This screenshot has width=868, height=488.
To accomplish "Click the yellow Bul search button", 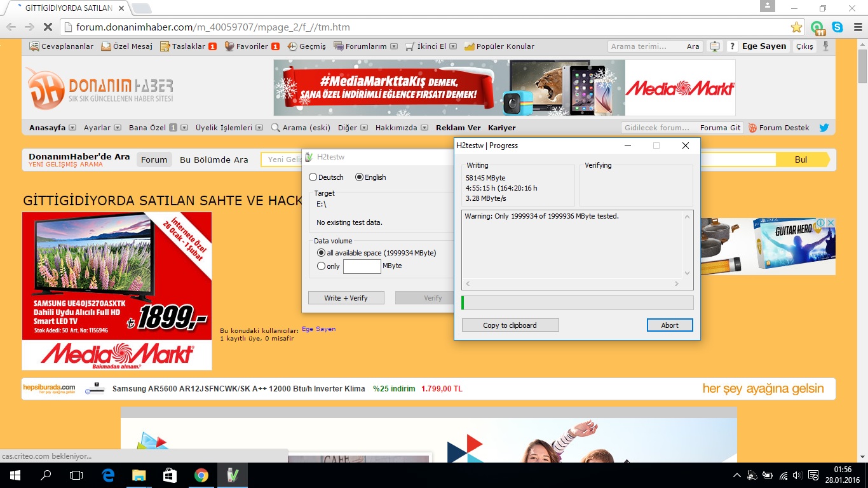I will tap(801, 159).
